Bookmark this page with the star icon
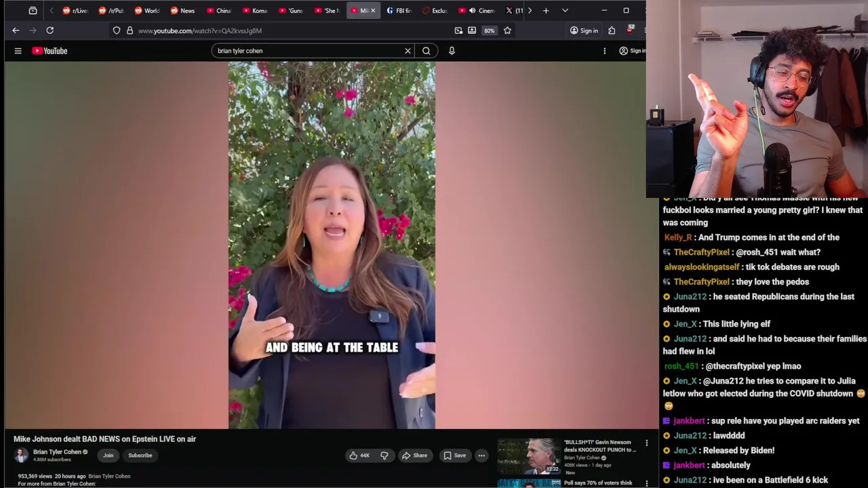This screenshot has height=488, width=868. tap(507, 30)
